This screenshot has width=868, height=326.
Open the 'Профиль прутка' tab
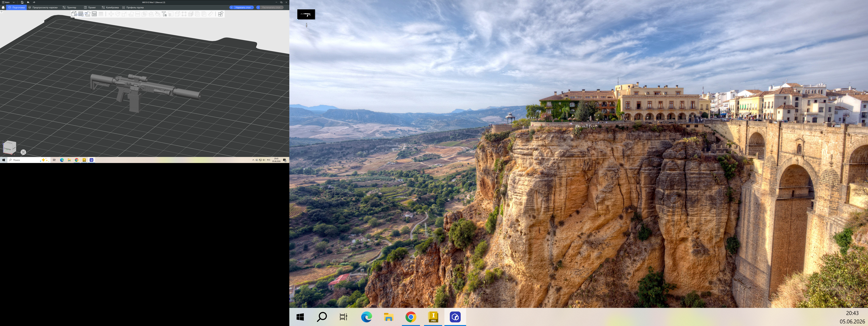(x=133, y=7)
